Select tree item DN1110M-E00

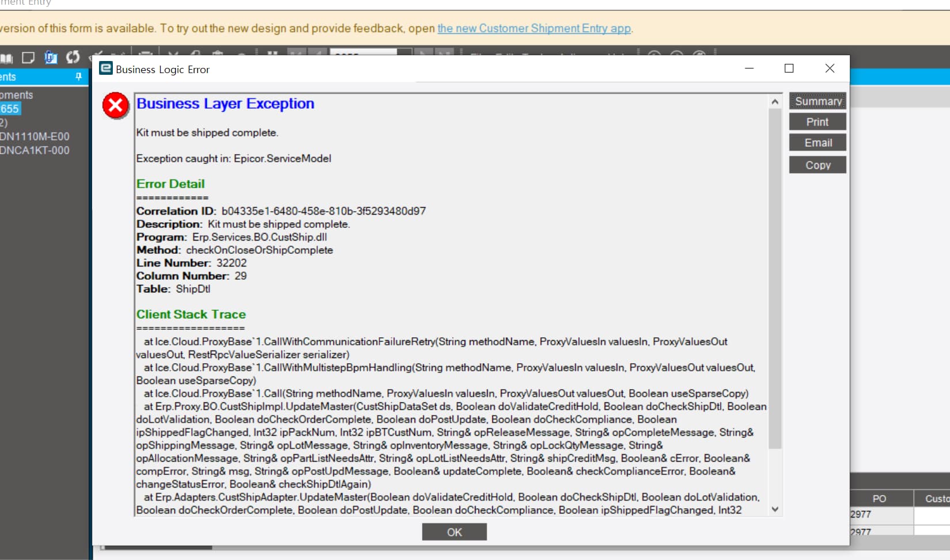pos(35,136)
